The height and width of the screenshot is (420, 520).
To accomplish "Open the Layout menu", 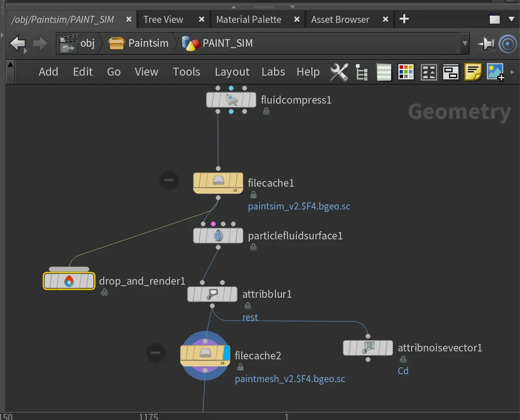I will [x=232, y=72].
